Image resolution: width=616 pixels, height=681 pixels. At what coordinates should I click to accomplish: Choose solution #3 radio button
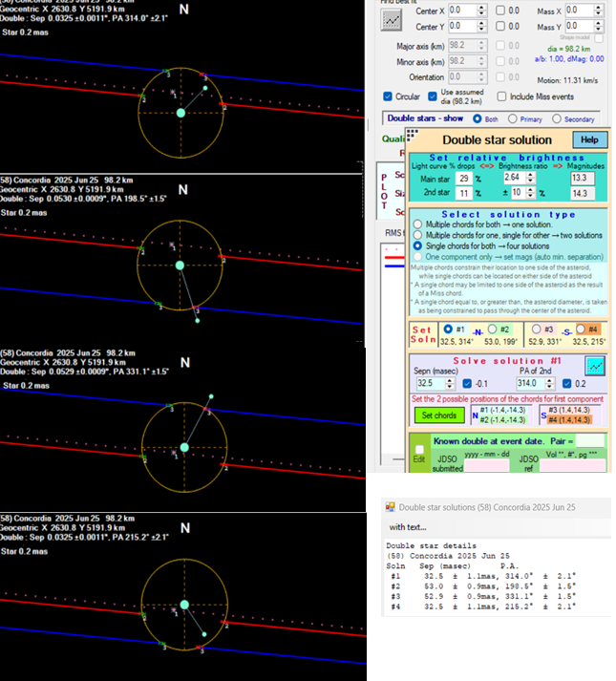[x=537, y=330]
